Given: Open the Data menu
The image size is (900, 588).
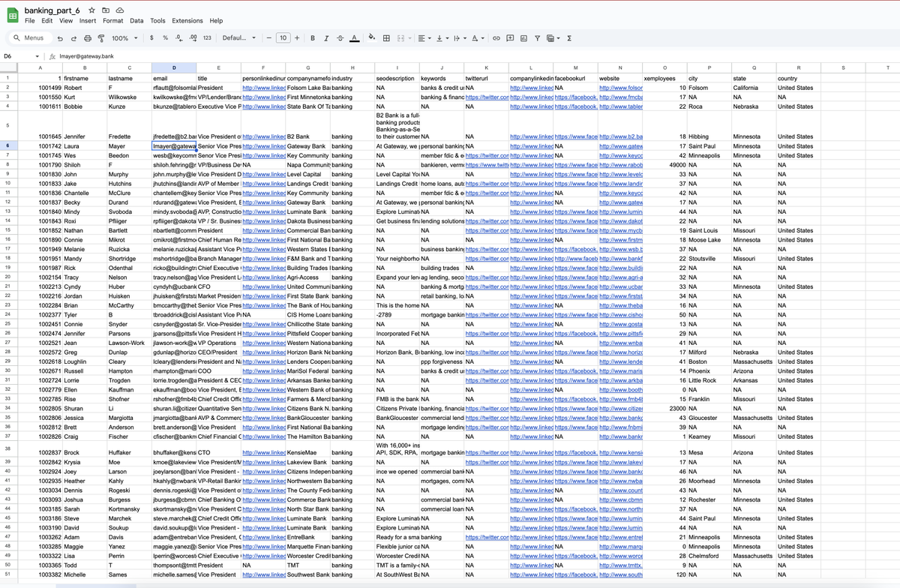Looking at the screenshot, I should pyautogui.click(x=136, y=21).
